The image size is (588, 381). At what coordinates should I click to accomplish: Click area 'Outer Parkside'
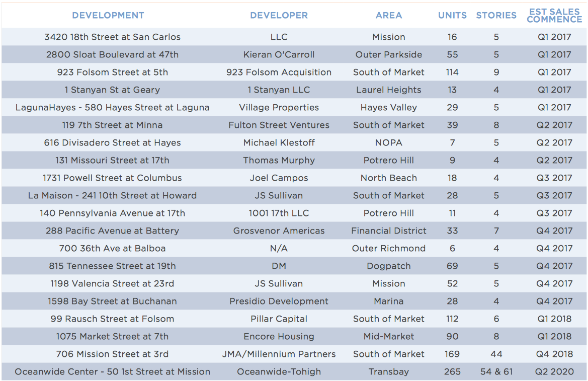[389, 54]
